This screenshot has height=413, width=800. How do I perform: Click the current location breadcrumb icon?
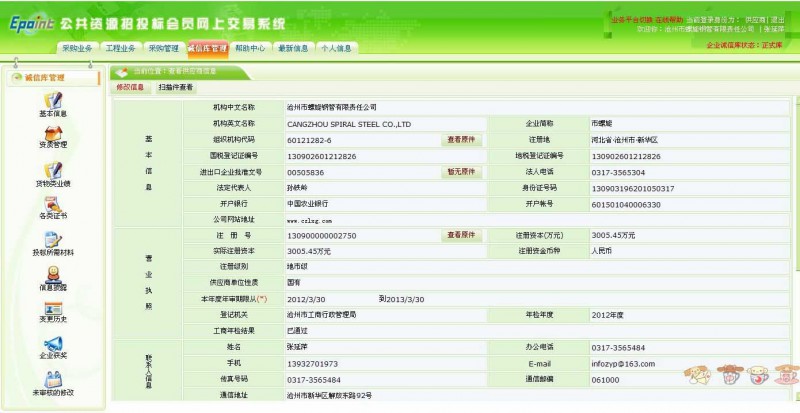(121, 72)
